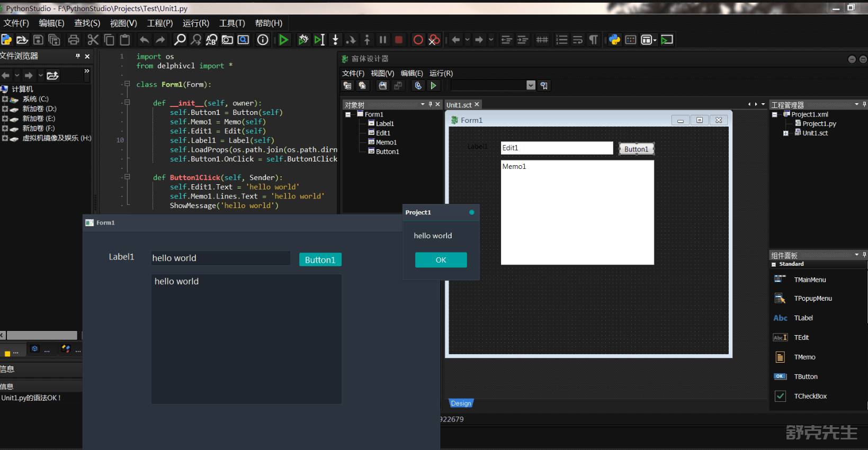Click the hello world edit field
The height and width of the screenshot is (450, 868).
tap(220, 258)
